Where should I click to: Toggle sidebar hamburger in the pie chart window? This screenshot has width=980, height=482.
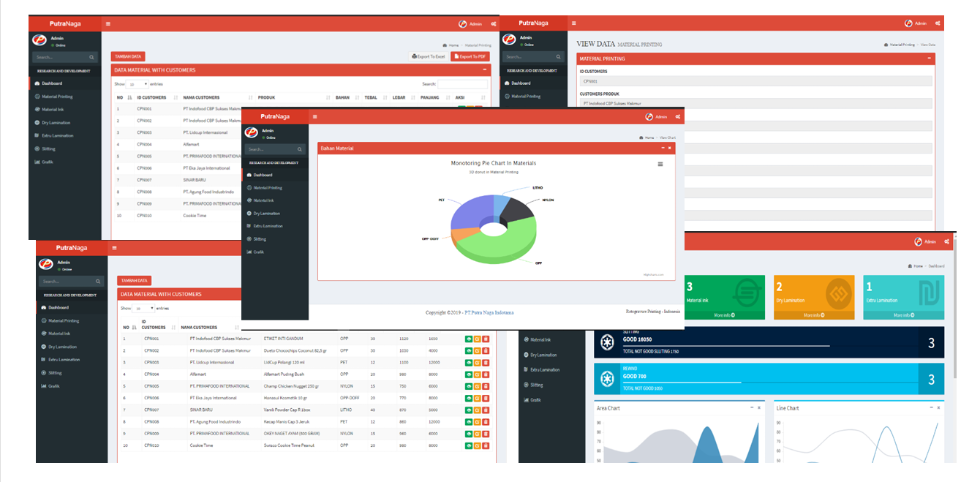[315, 117]
